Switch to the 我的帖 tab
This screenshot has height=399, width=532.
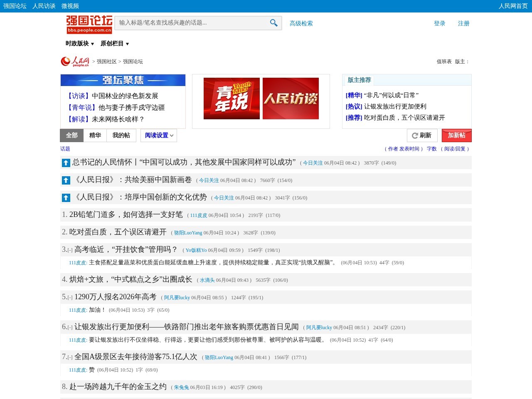pyautogui.click(x=121, y=135)
